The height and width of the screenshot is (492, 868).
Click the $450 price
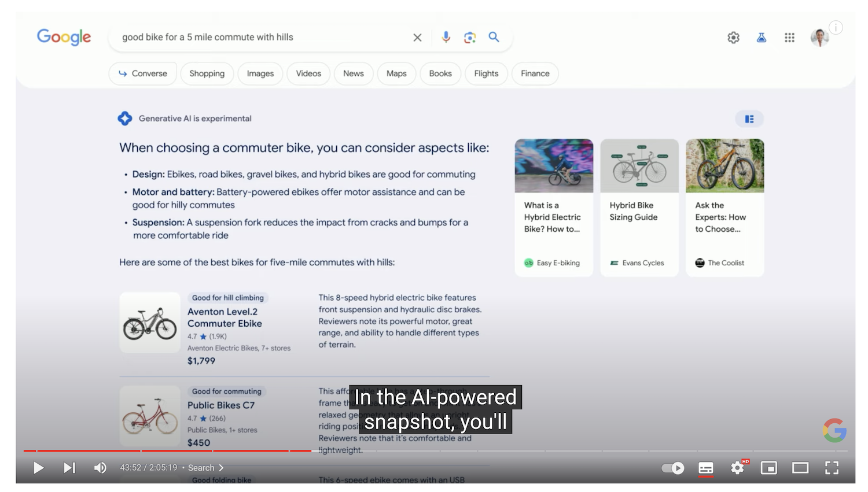(198, 443)
